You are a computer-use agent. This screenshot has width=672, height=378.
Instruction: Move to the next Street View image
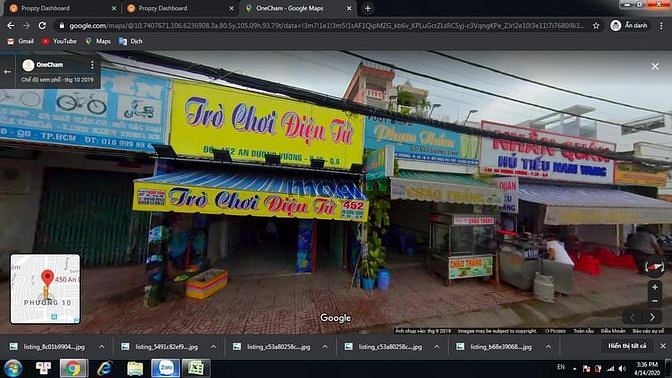[652, 317]
